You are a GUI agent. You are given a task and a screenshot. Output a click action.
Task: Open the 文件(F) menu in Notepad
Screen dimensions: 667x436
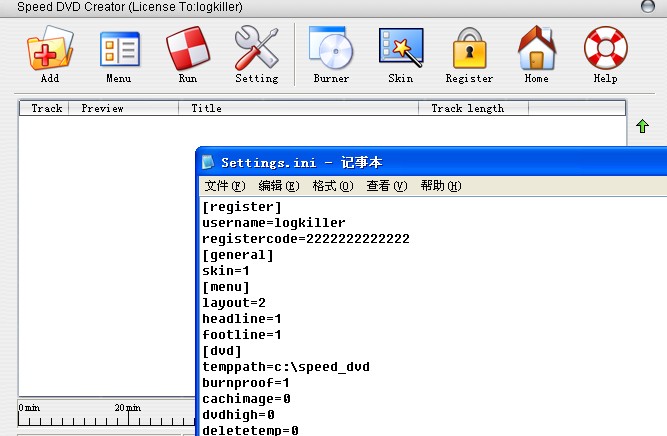click(x=225, y=186)
